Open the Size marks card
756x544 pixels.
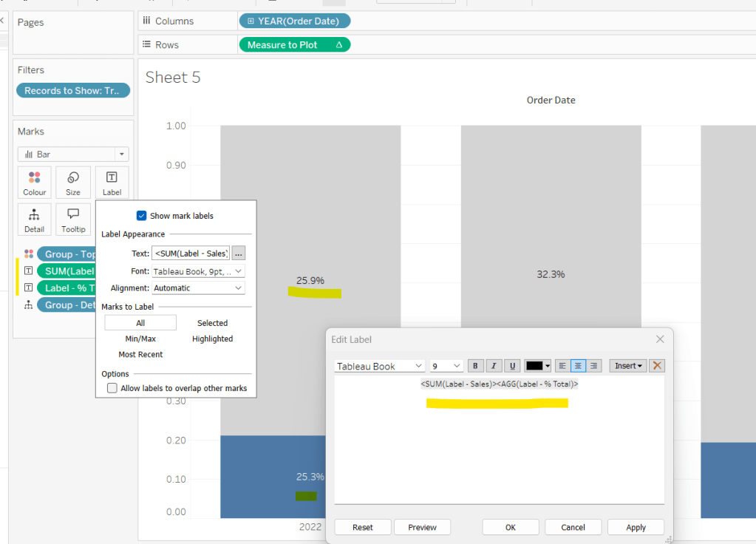coord(73,182)
